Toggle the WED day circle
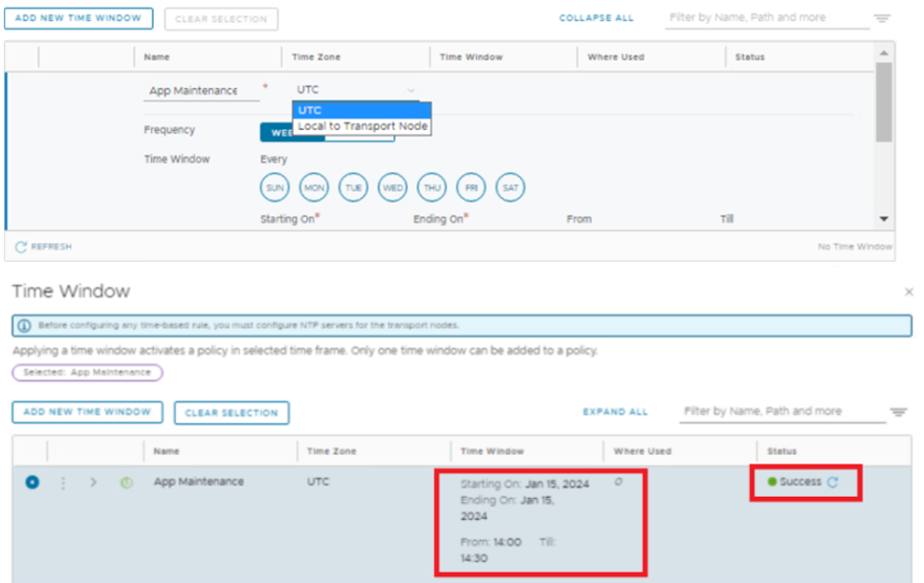This screenshot has width=924, height=583. (392, 188)
